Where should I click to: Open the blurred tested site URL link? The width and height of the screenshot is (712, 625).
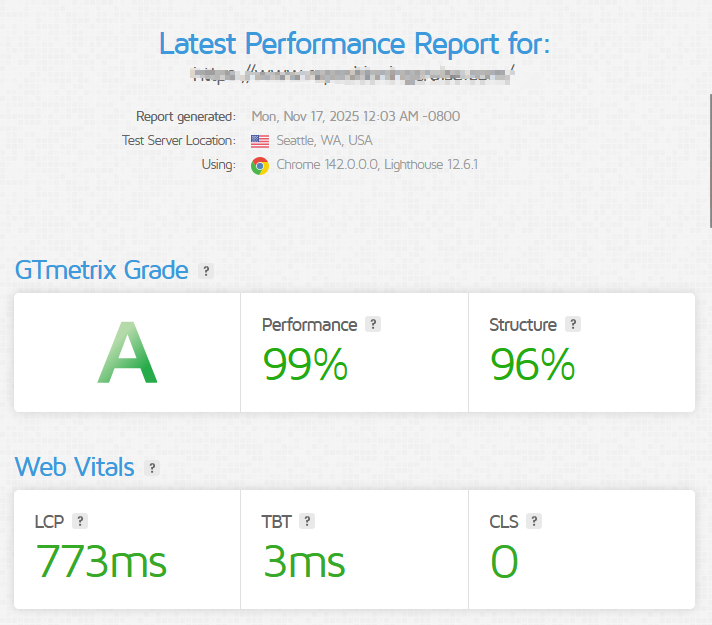(x=355, y=73)
